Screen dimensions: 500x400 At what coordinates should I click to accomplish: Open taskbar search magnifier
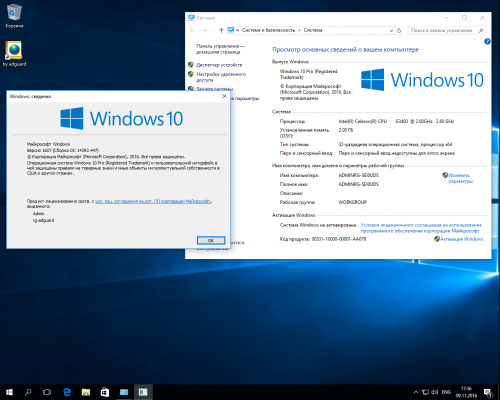tap(28, 392)
